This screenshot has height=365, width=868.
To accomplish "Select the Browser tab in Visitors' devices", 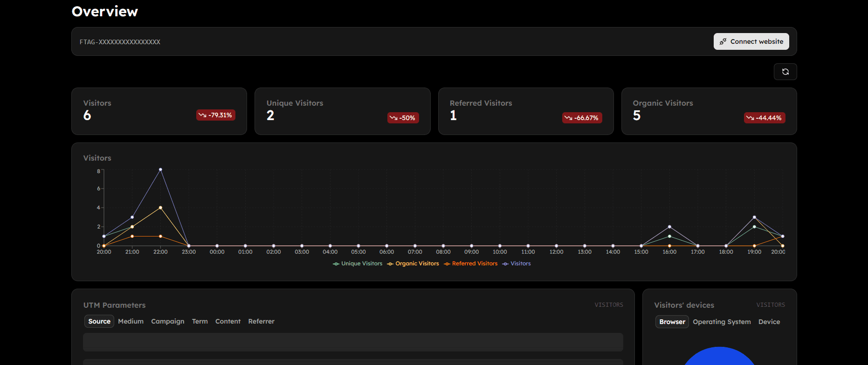I will pos(672,322).
